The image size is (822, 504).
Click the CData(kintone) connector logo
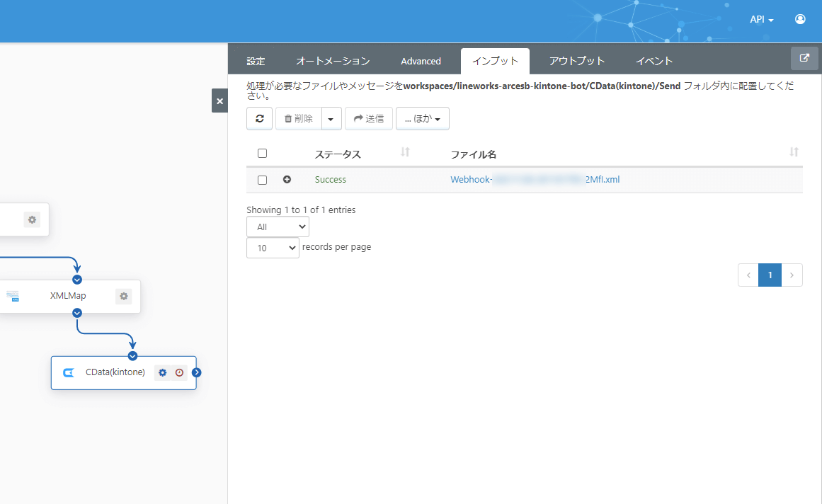click(x=69, y=372)
